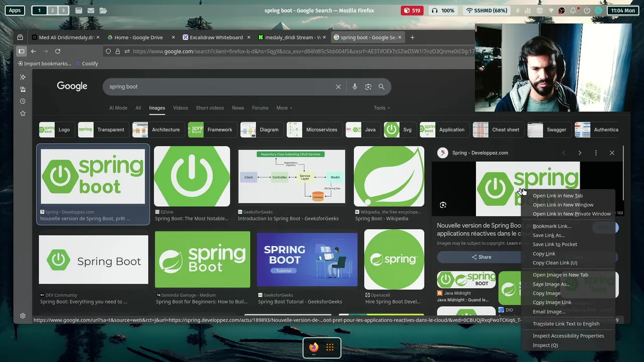The image size is (644, 362).
Task: Click the magnifier search icon in search box
Action: click(x=381, y=86)
